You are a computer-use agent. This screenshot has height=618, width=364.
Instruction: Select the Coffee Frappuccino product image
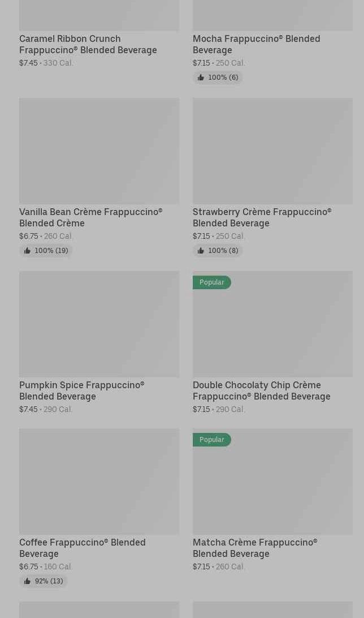click(x=99, y=481)
